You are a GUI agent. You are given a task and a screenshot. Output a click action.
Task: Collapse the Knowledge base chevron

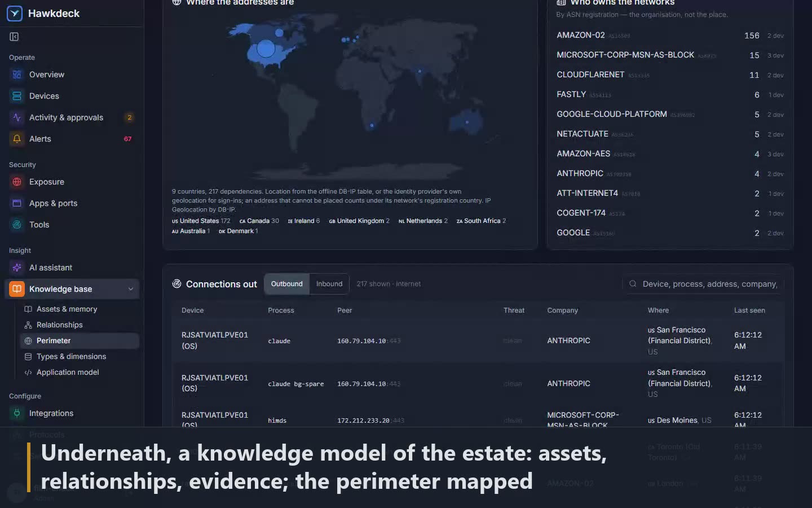pos(131,289)
